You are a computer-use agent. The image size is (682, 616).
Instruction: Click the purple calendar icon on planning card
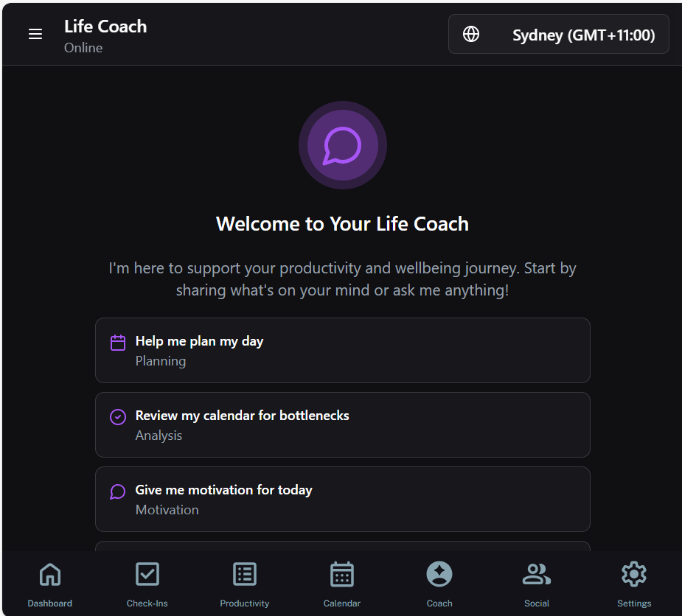[x=117, y=342]
